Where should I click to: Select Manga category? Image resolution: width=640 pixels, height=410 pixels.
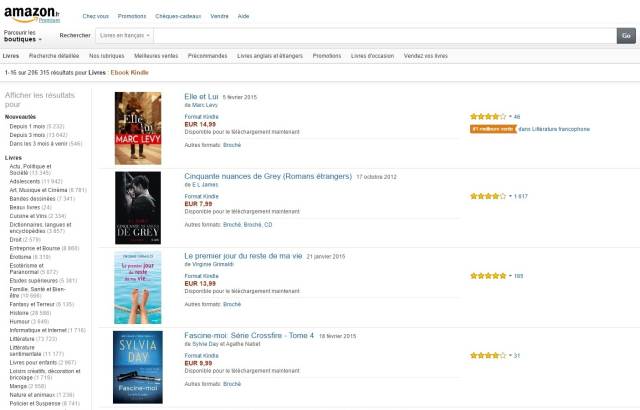click(28, 386)
